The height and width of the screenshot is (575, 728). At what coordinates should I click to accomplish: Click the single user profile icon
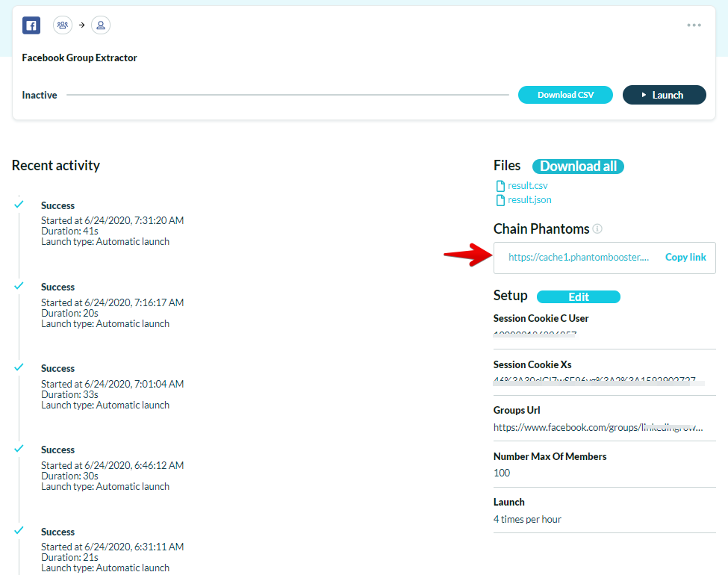(101, 25)
